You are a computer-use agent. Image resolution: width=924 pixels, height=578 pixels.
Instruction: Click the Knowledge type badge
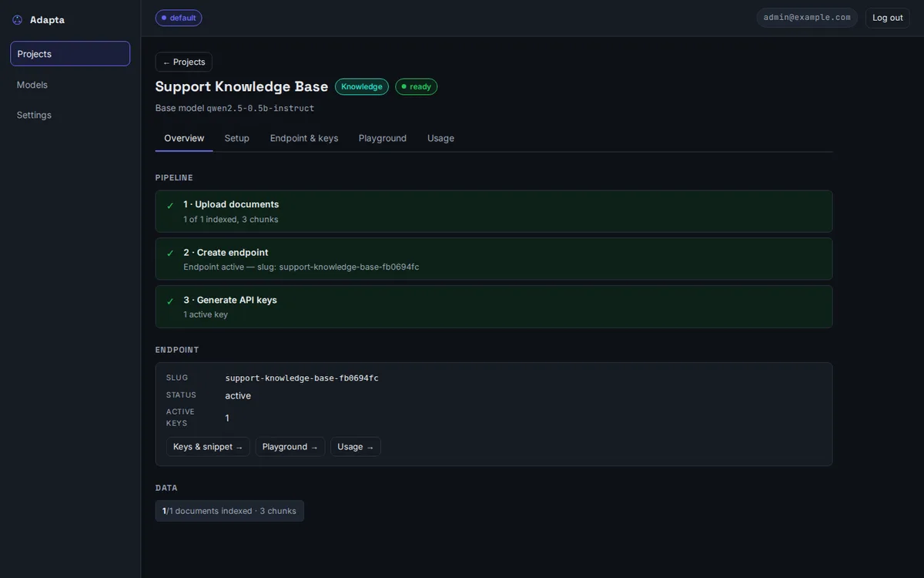[362, 86]
